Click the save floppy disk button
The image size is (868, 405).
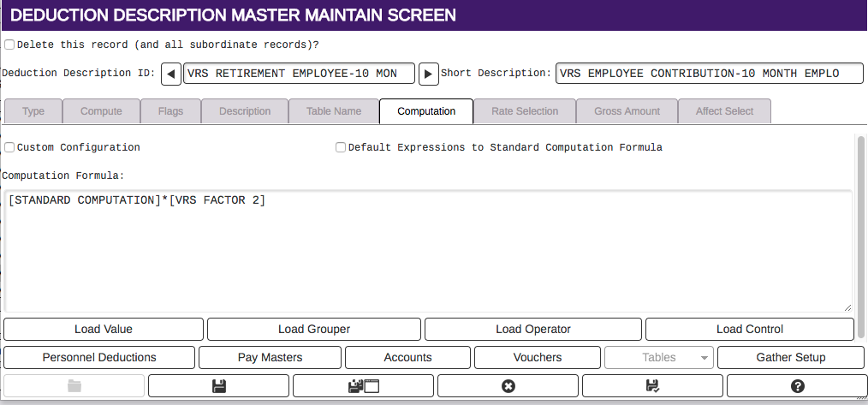point(218,385)
